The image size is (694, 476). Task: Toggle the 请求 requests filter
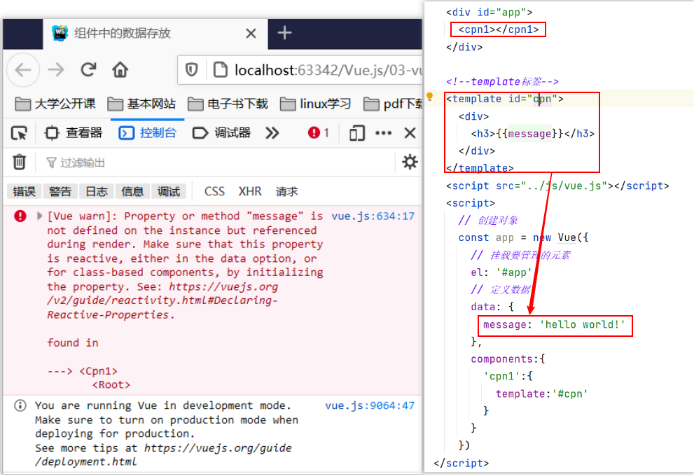(x=287, y=191)
